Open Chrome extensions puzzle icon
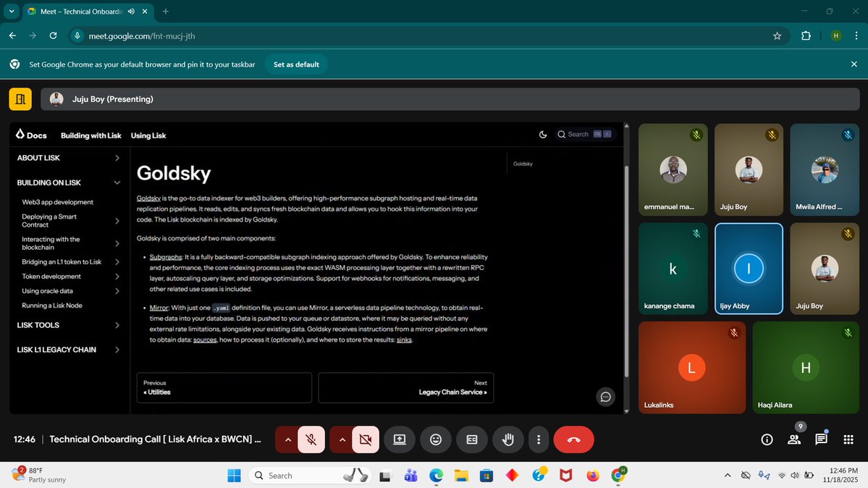Viewport: 868px width, 488px height. (806, 36)
